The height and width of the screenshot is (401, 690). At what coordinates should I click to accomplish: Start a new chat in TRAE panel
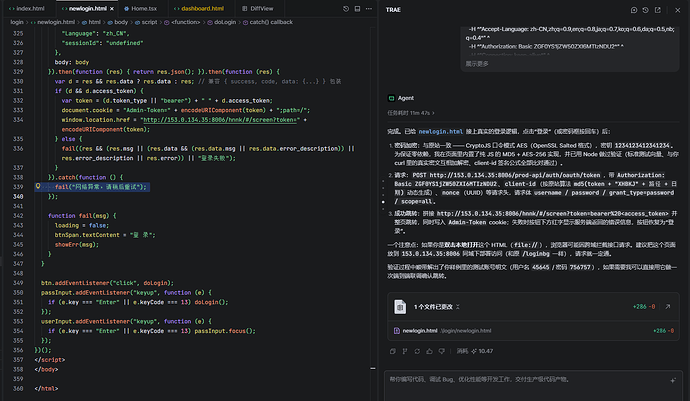(634, 10)
